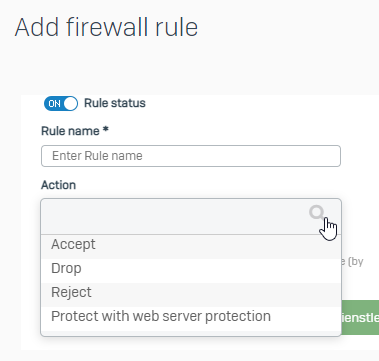Screen dimensions: 379x361
Task: Click the required asterisk beside Rule name
Action: coord(105,130)
